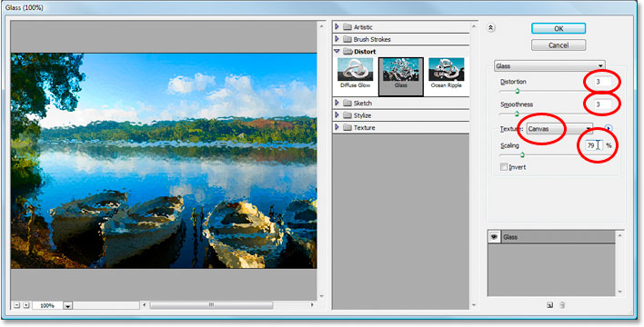Screen dimensions: 644x327
Task: Open the Glass filter selection dropdown
Action: pyautogui.click(x=549, y=65)
